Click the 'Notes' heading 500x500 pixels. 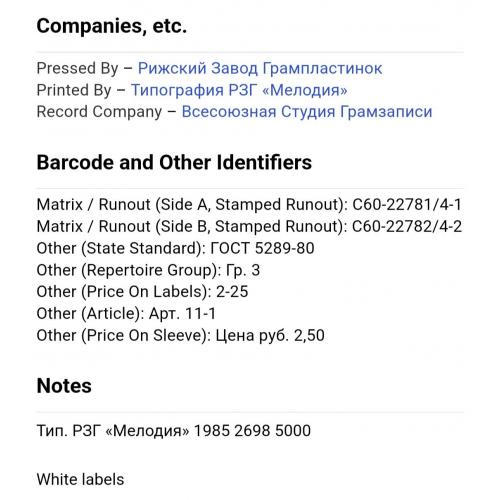point(64,386)
